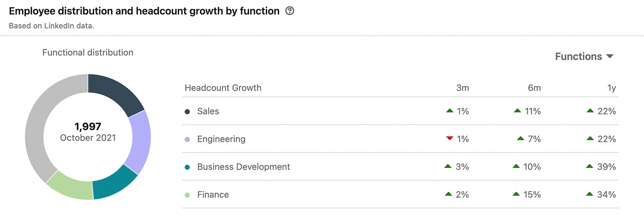
Task: Click the Engineering lavender legend dot
Action: point(188,139)
